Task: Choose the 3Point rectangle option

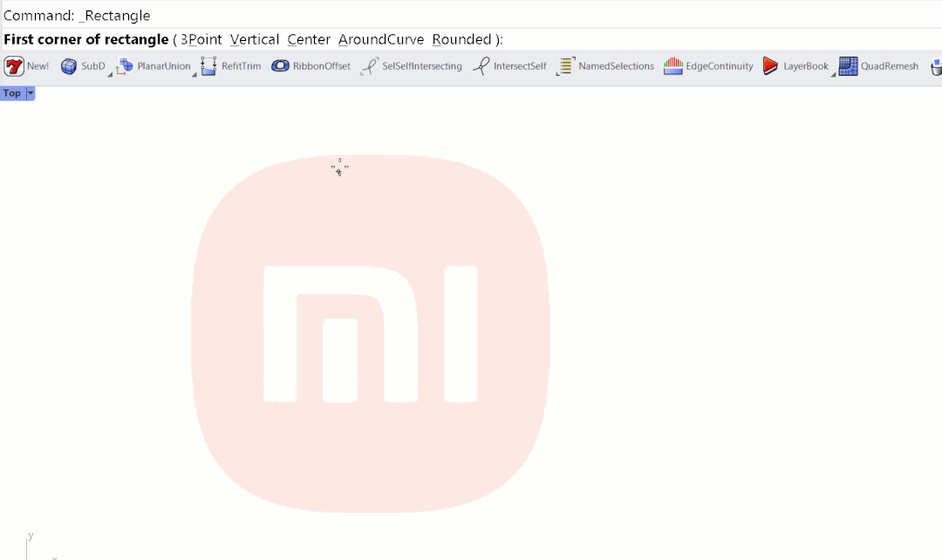Action: (201, 39)
